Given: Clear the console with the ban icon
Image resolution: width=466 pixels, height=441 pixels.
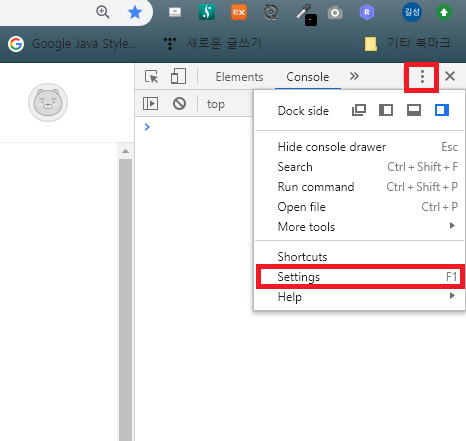Looking at the screenshot, I should tap(179, 103).
